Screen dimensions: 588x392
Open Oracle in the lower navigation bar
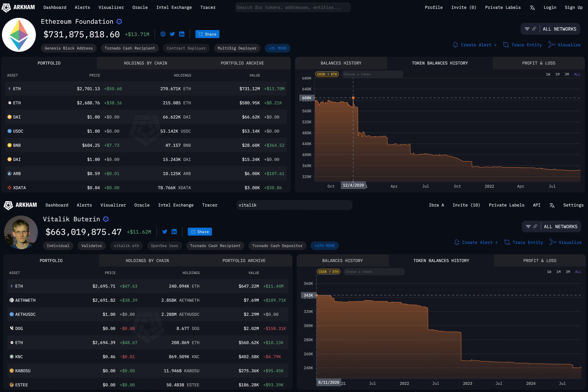coord(142,205)
